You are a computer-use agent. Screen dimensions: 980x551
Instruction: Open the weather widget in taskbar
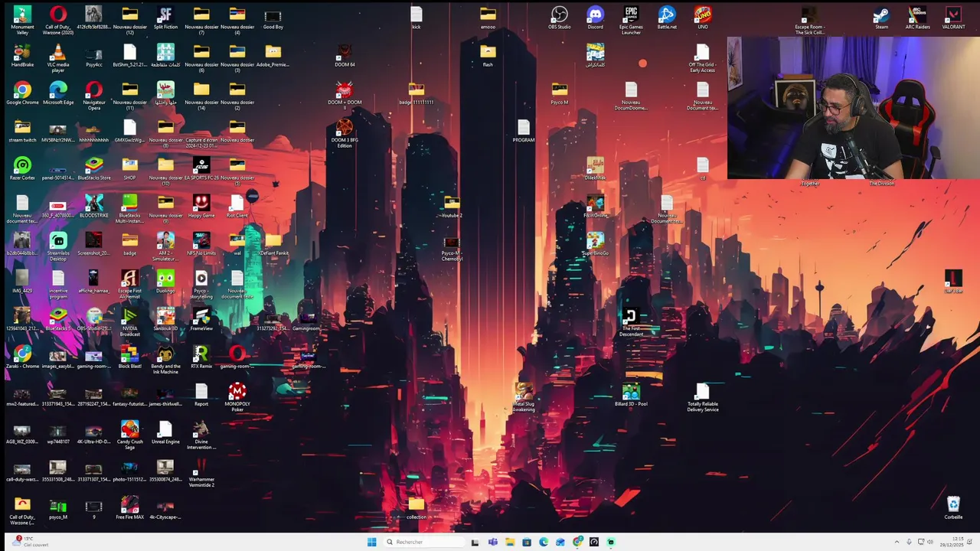click(x=31, y=542)
